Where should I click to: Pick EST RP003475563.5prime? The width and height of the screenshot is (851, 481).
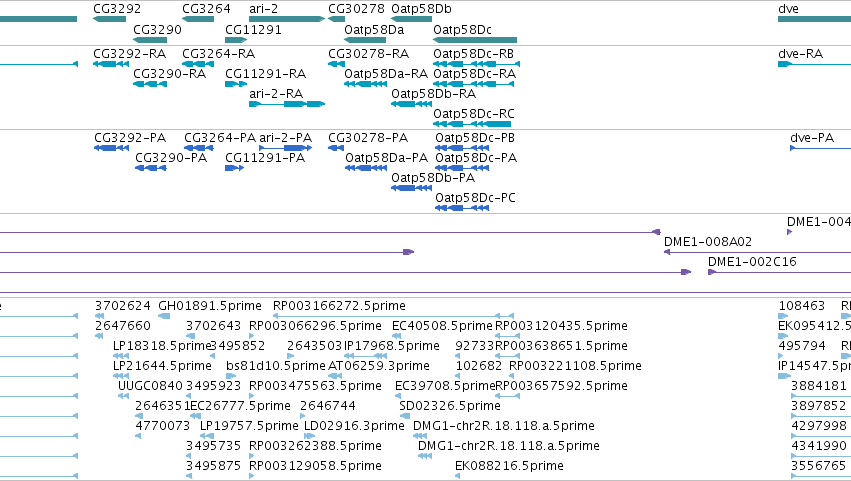coord(315,387)
